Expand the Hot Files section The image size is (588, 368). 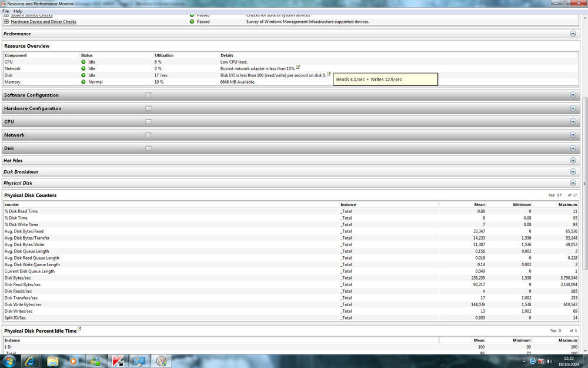coord(573,160)
